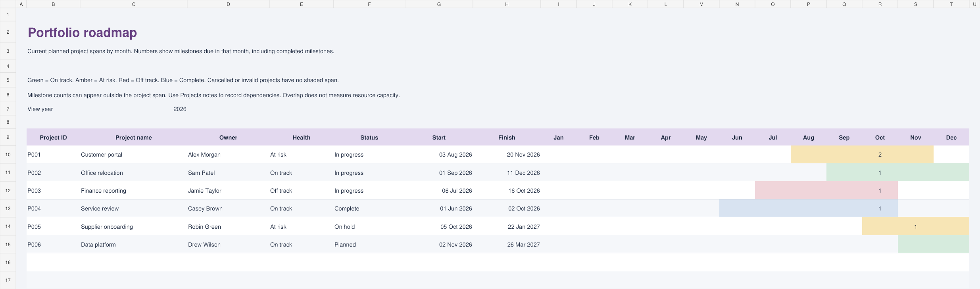Click milestone count in P004 blue span
980x289 pixels.
click(880, 209)
